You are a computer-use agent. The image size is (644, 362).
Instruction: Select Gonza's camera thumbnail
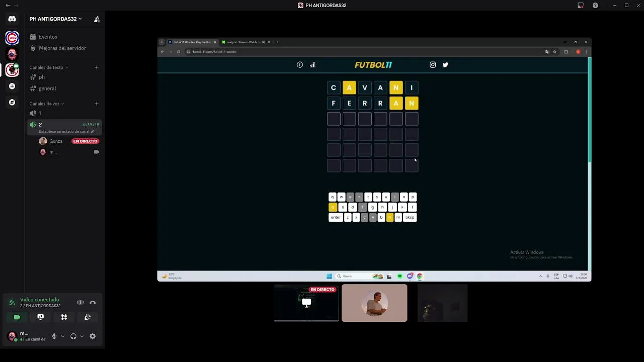point(374,303)
